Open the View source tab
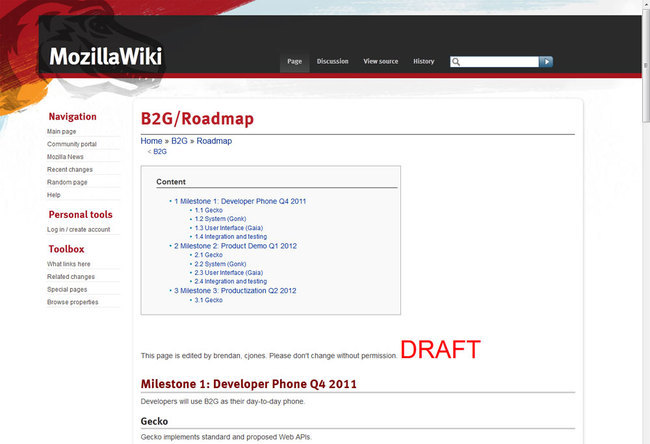This screenshot has width=650, height=444. (381, 61)
